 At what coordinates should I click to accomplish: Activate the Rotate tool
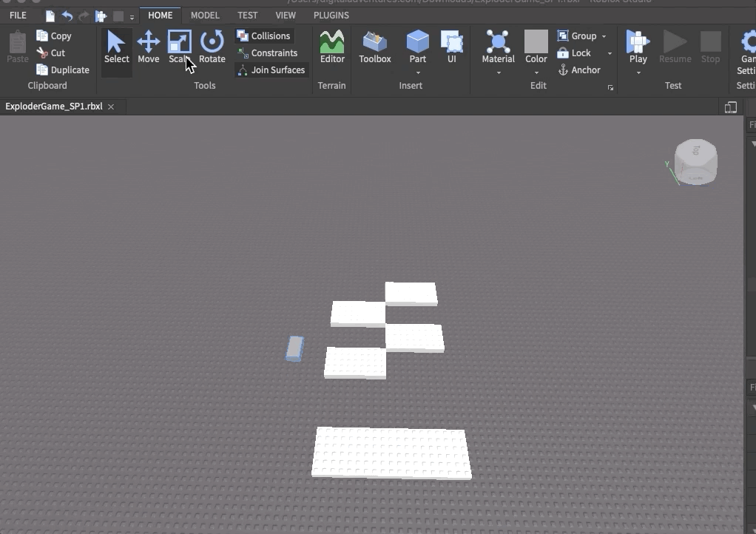212,47
